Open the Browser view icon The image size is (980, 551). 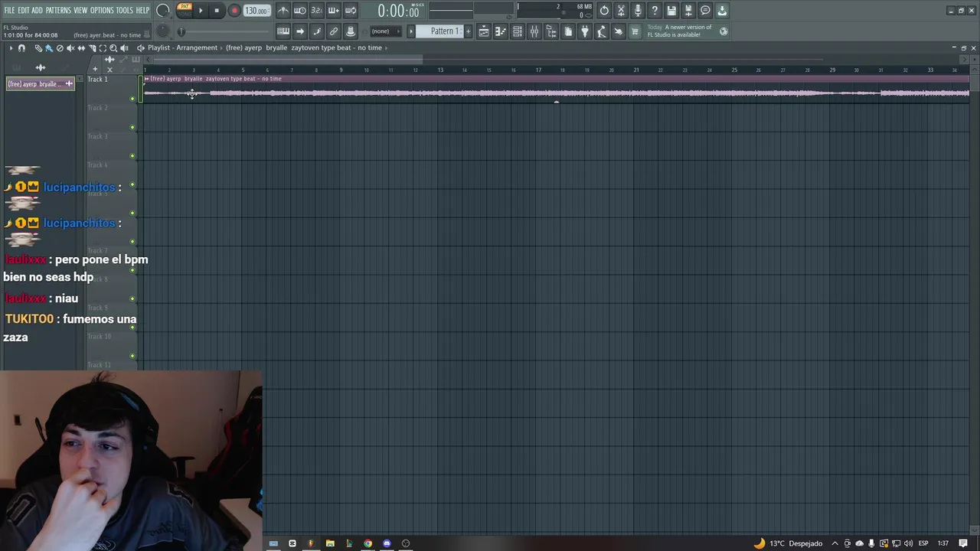551,31
